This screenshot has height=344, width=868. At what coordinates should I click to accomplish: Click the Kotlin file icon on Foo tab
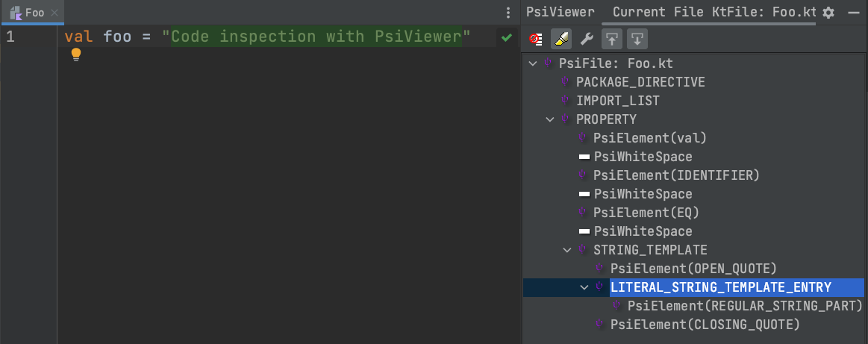pos(15,13)
